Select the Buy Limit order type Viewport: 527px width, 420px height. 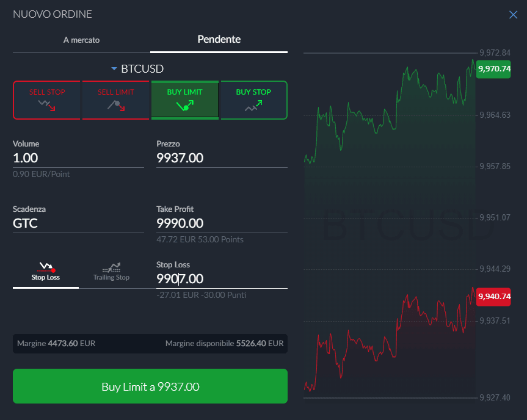[x=185, y=100]
